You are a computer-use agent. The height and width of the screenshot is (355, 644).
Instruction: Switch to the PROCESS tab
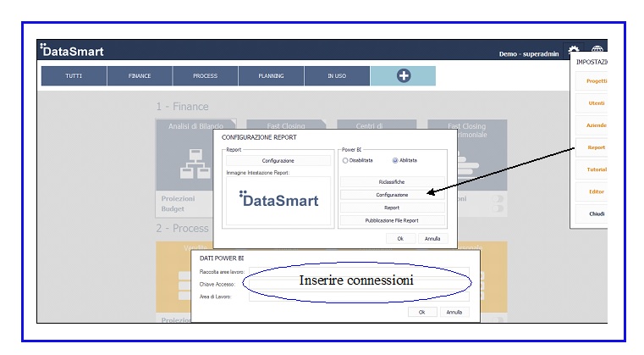click(206, 75)
